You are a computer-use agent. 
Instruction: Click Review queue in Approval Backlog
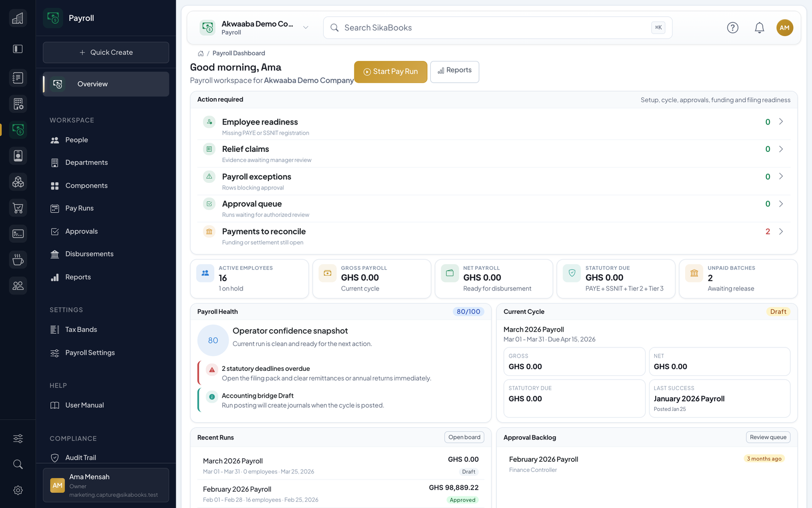[x=768, y=437]
